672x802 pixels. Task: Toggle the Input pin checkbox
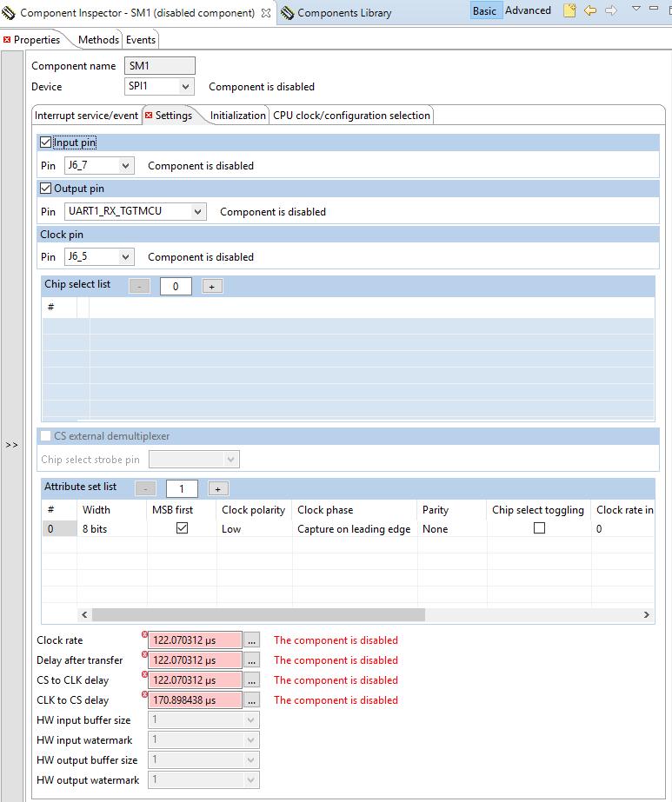pos(45,143)
